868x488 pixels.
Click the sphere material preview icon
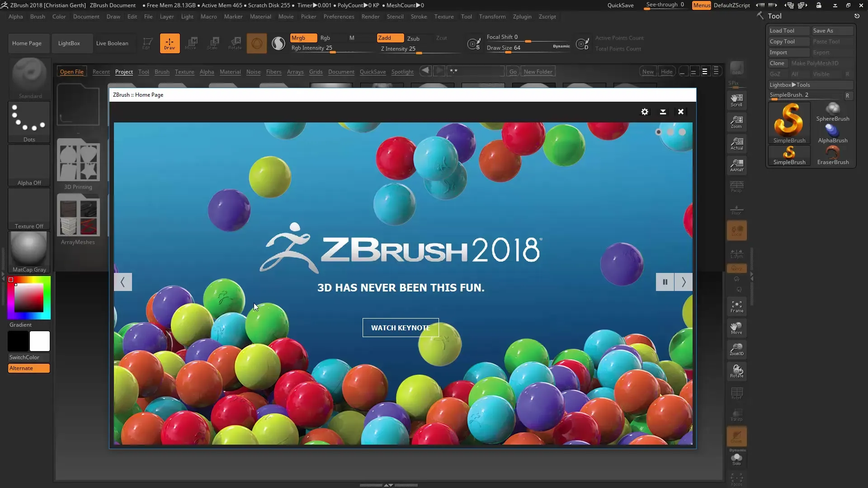click(x=278, y=43)
